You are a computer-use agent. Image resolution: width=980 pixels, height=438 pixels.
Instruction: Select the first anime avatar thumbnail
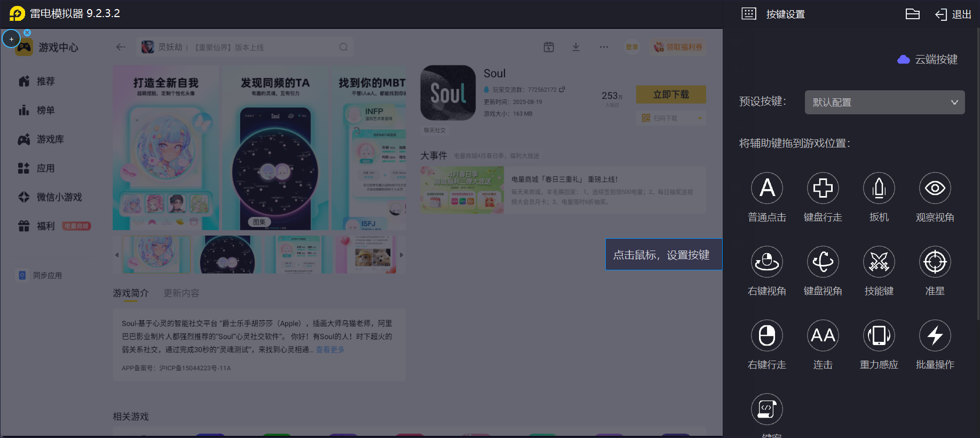[x=156, y=255]
